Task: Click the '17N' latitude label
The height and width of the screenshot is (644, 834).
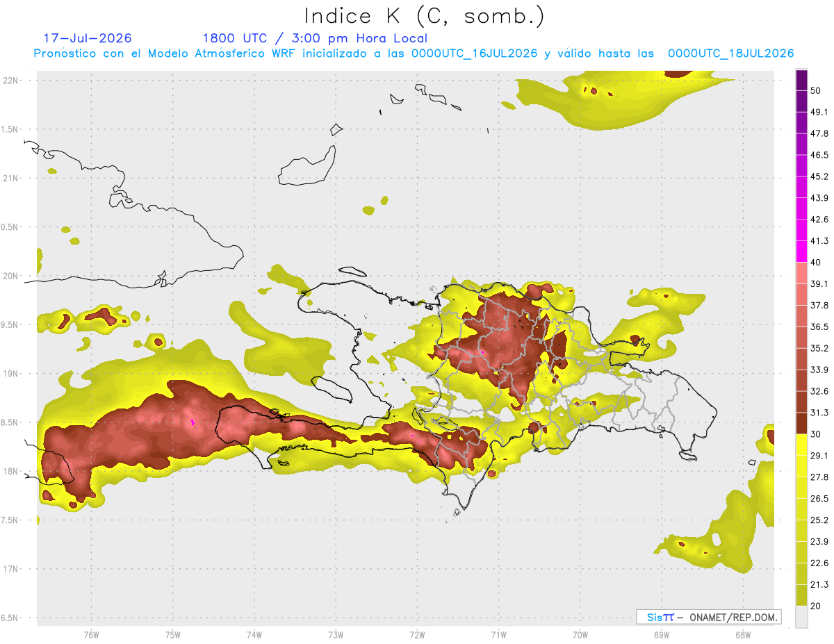Action: tap(11, 569)
